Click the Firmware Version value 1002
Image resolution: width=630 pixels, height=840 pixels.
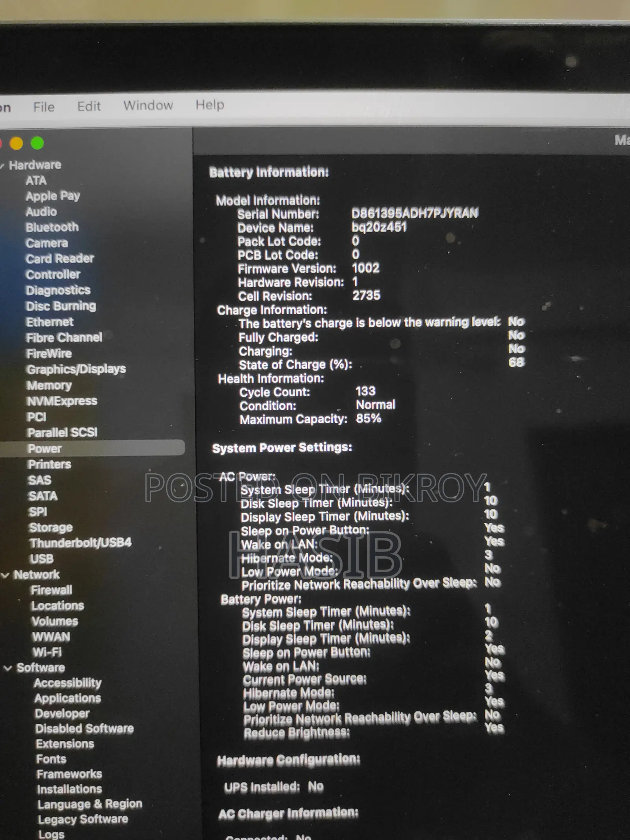tap(366, 268)
